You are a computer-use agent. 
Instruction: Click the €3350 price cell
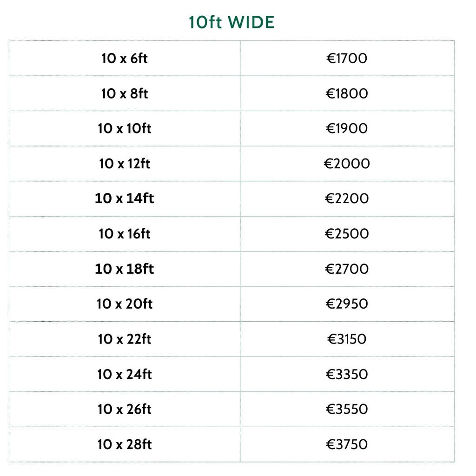pos(347,374)
